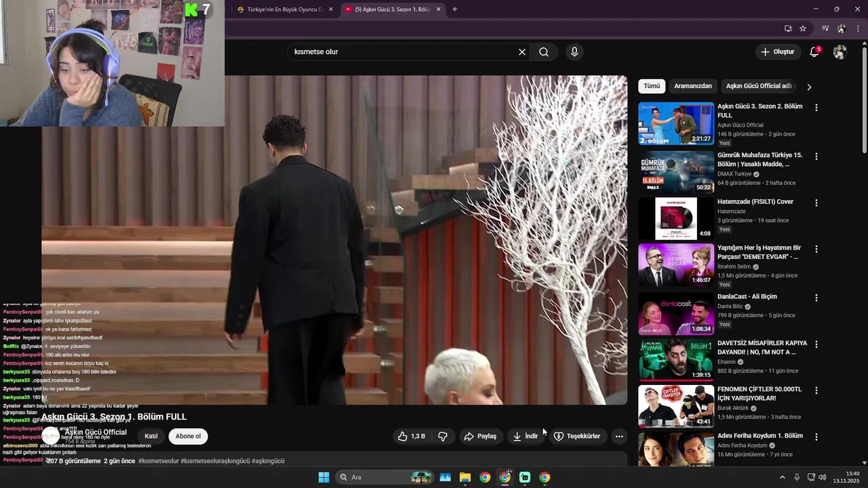This screenshot has width=868, height=488.
Task: Click the #aşkıngücü hashtag under the video
Action: pyautogui.click(x=268, y=461)
